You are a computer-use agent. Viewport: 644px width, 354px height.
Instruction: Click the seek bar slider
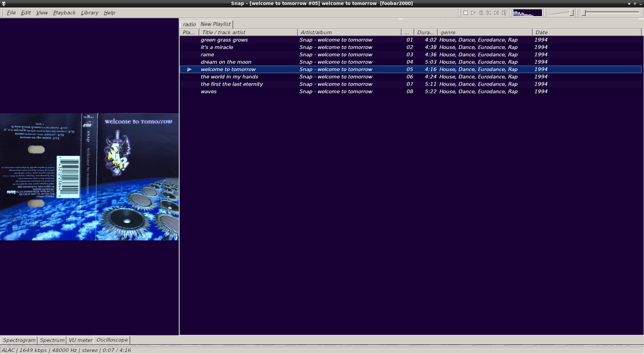[611, 13]
